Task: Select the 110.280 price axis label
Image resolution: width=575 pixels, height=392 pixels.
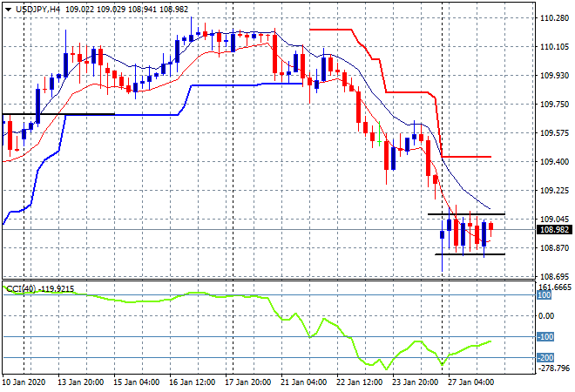Action: pyautogui.click(x=555, y=18)
